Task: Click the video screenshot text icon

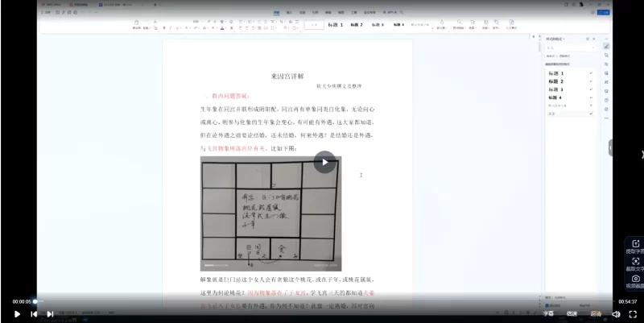Action: click(x=635, y=279)
